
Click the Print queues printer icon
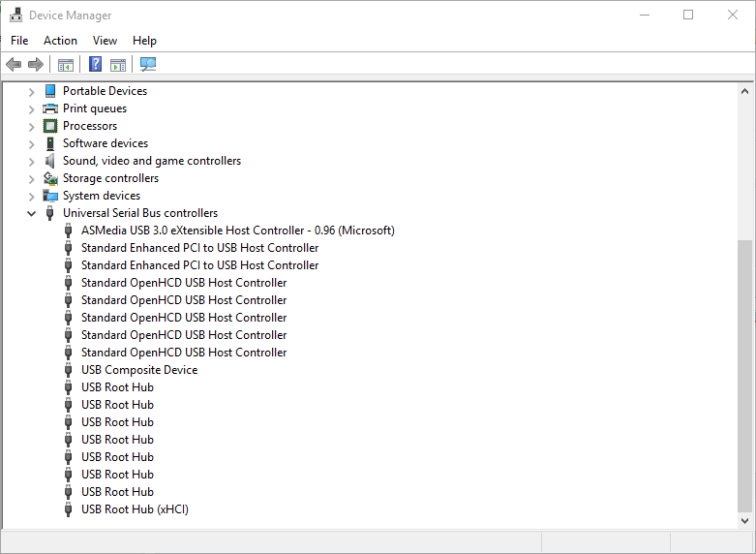coord(50,108)
